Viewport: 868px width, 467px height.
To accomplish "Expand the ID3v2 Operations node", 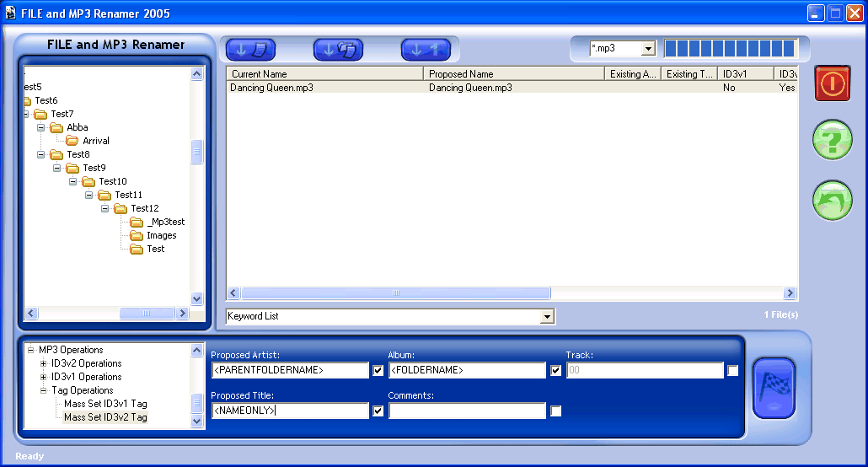I will [x=43, y=363].
